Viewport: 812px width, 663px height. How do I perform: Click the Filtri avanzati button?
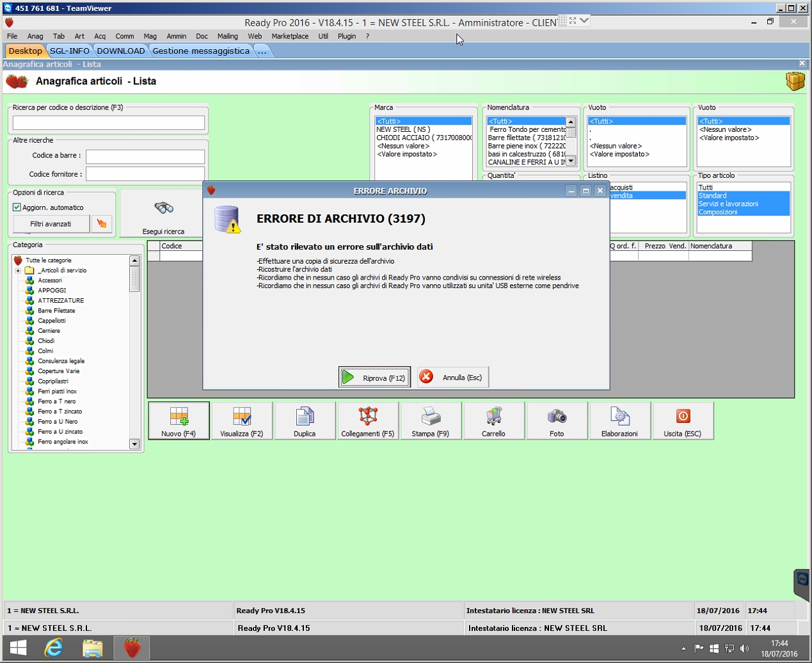[51, 224]
